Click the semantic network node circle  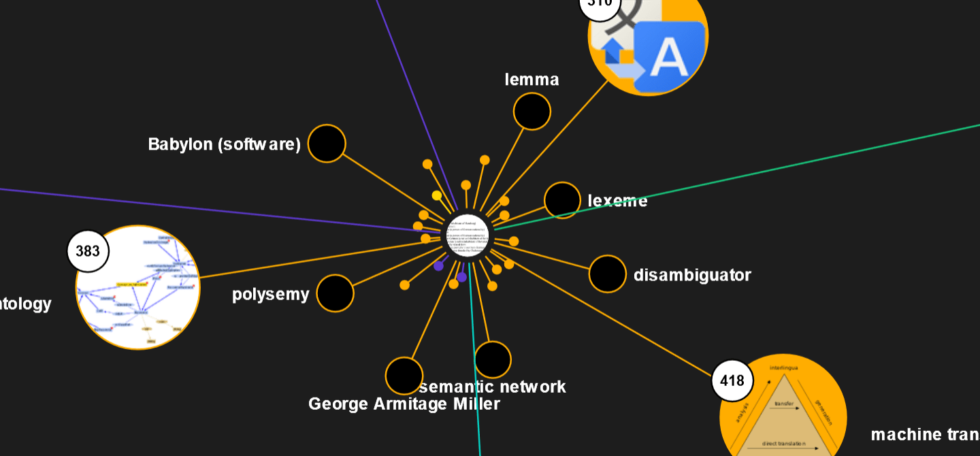(x=493, y=359)
